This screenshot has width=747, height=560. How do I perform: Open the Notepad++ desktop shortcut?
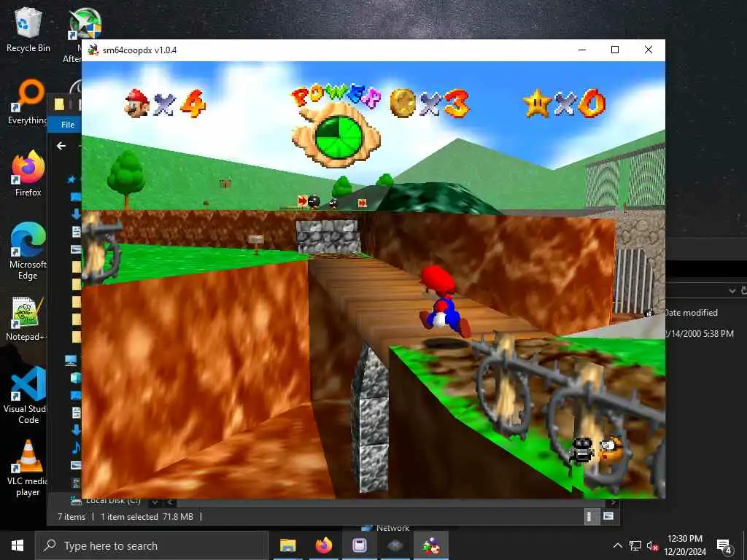(x=28, y=318)
